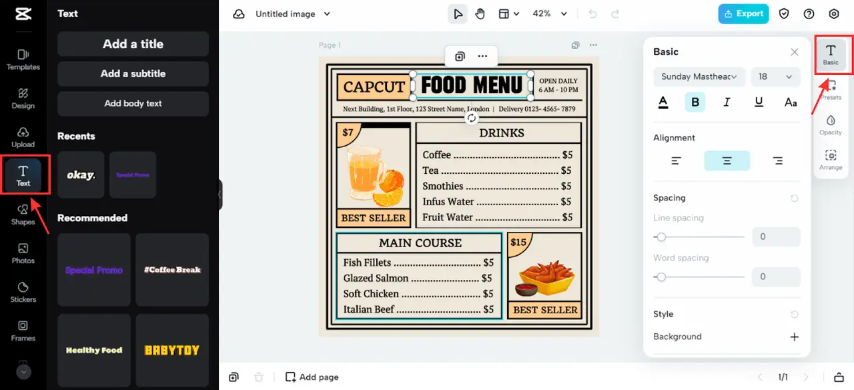The width and height of the screenshot is (854, 390).
Task: Adjust the Line spacing slider
Action: point(699,237)
